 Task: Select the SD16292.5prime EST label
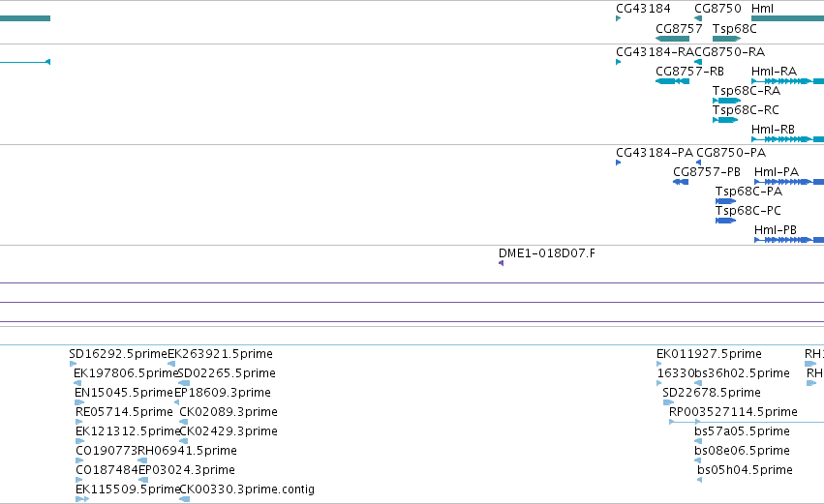[118, 354]
